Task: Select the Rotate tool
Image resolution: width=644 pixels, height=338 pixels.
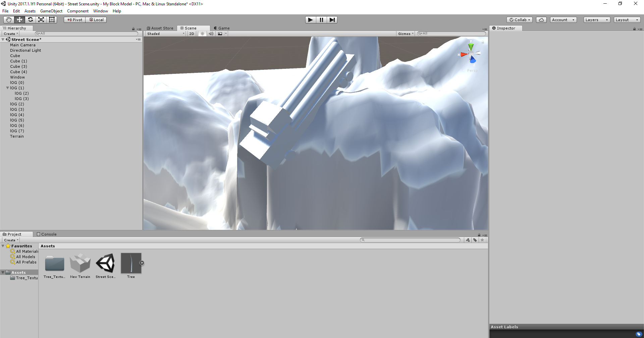Action: point(30,19)
